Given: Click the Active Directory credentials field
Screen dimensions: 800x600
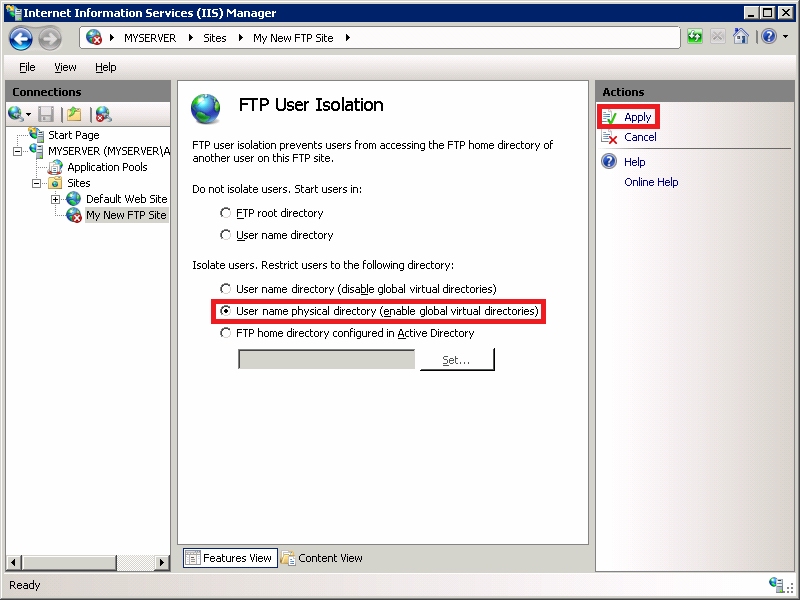Looking at the screenshot, I should coord(327,359).
